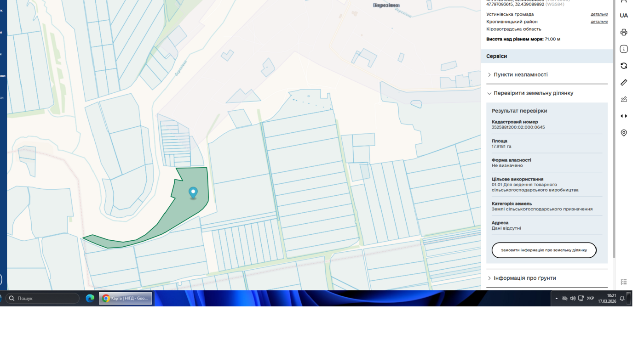
Task: Select cadastral number 3525881200:02:000:0645
Action: pyautogui.click(x=518, y=127)
